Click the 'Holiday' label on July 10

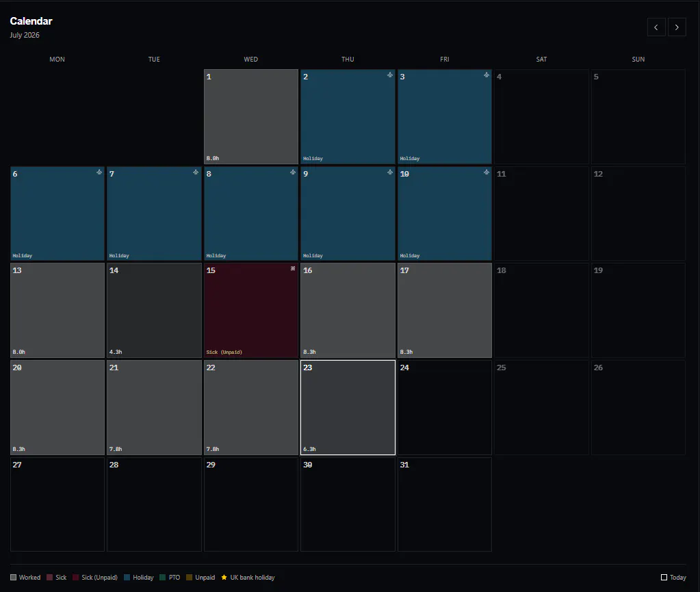click(410, 255)
